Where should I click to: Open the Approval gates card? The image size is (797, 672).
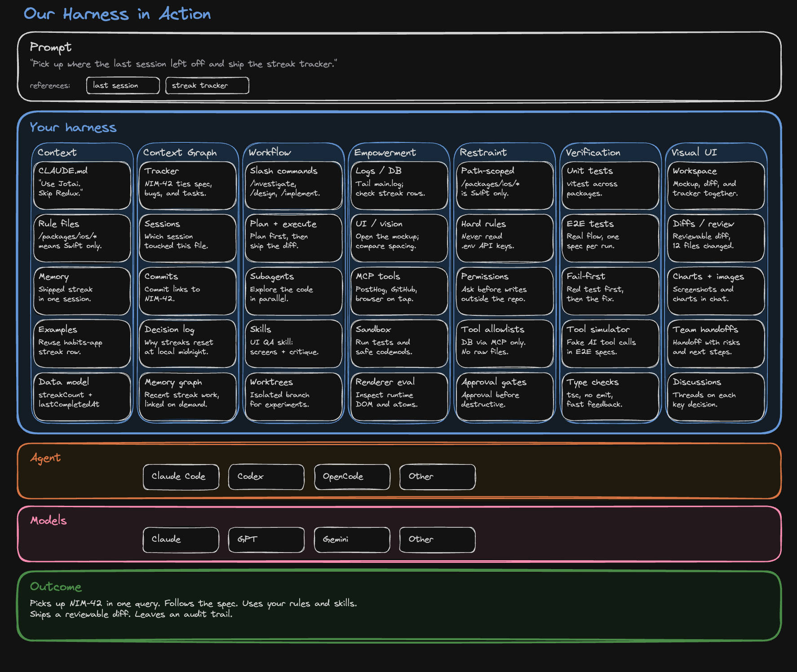[505, 397]
